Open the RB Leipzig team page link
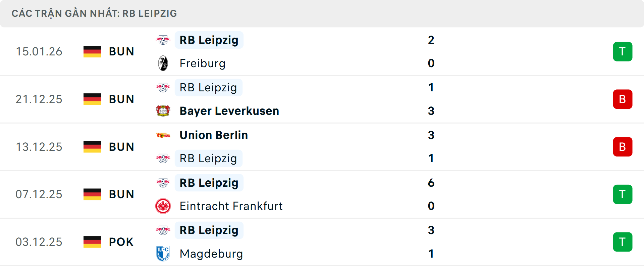The width and height of the screenshot is (644, 266). [208, 40]
